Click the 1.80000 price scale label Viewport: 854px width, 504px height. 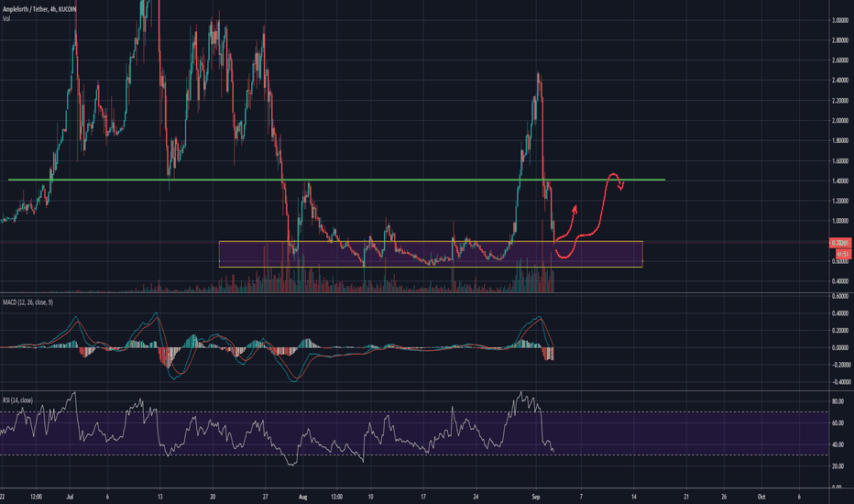[x=840, y=140]
